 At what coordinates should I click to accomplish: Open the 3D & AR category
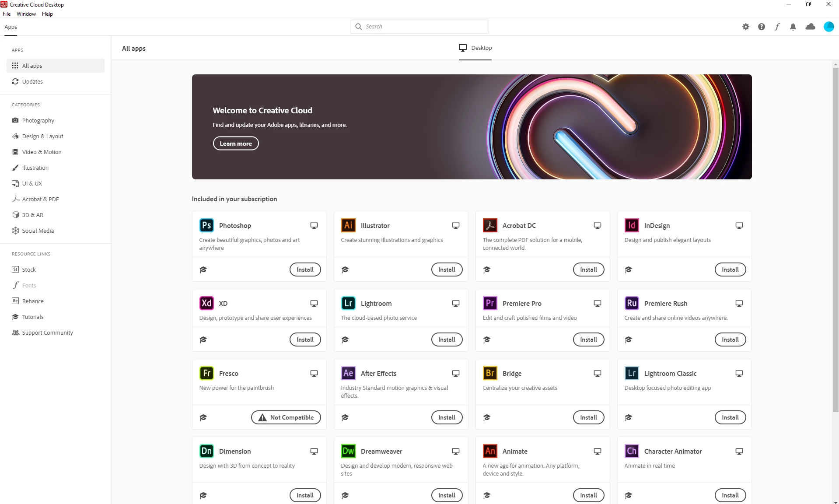tap(56, 215)
